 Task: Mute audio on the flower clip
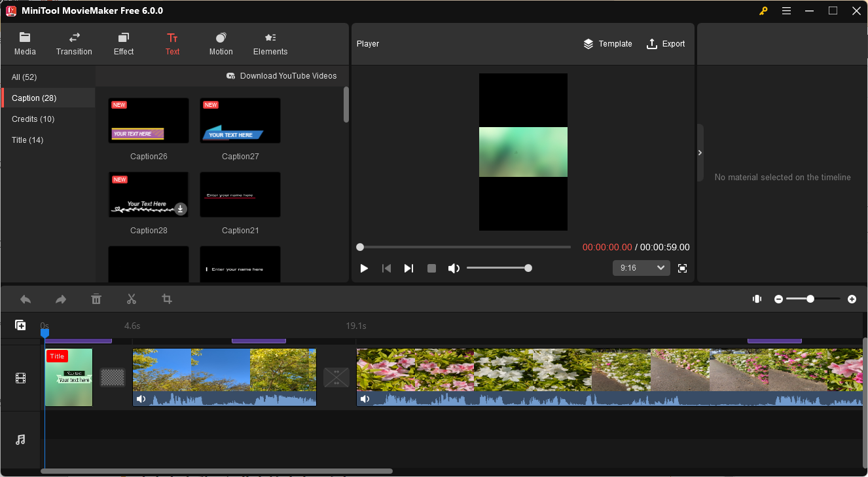(365, 399)
